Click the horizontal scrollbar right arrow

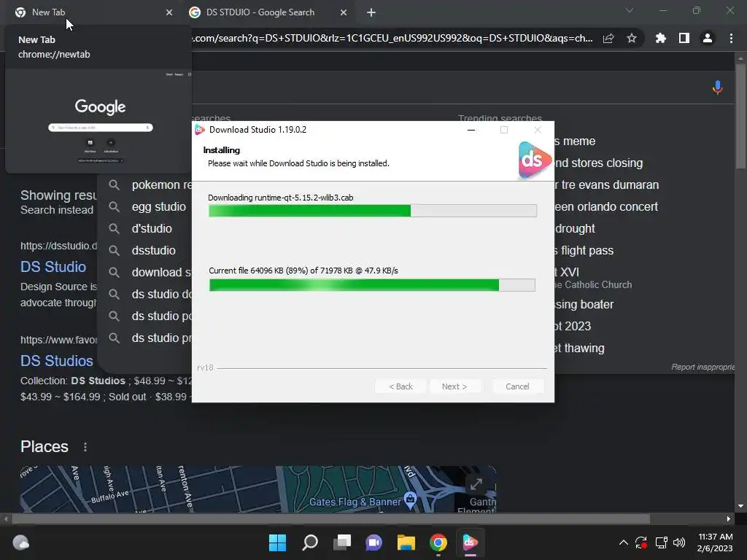729,519
